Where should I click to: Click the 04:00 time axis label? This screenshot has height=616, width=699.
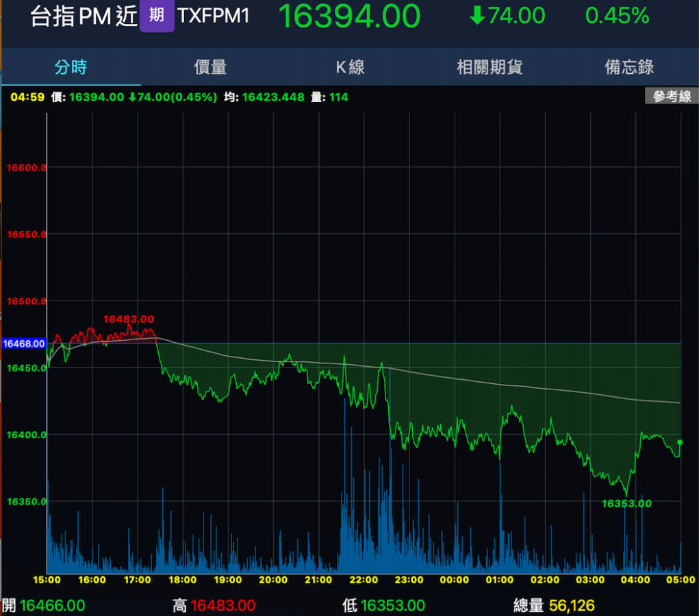[x=635, y=580]
